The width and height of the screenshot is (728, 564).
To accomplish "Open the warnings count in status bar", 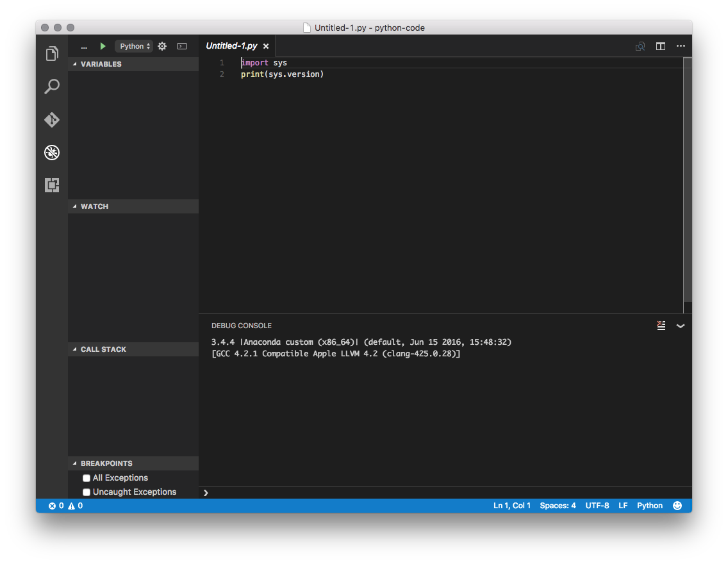I will pos(75,506).
